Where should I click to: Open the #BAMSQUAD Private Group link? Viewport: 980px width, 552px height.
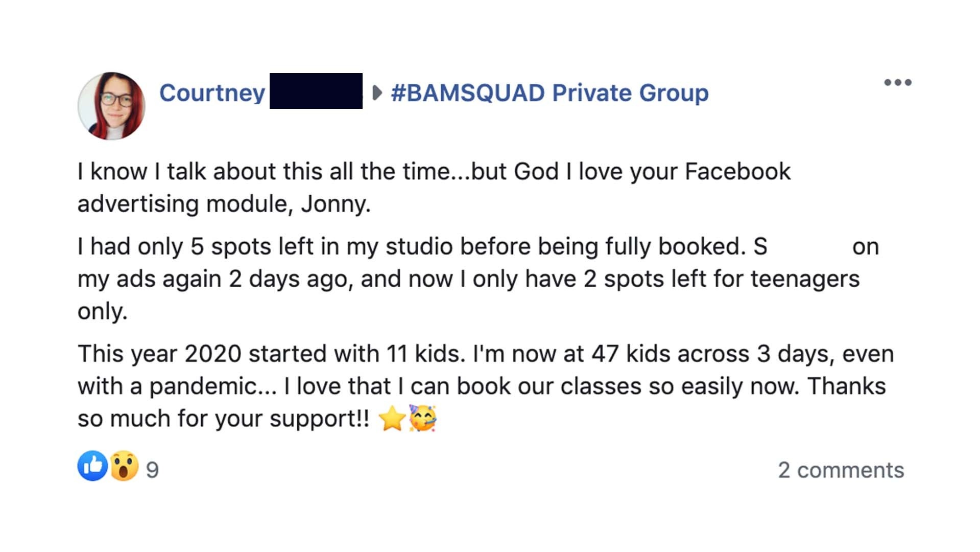tap(549, 93)
